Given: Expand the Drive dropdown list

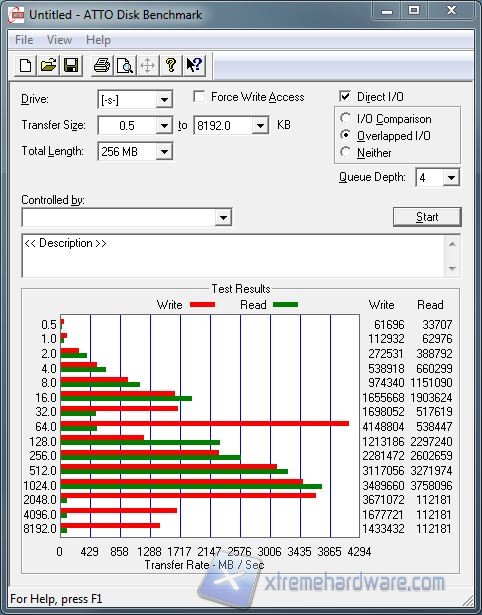Looking at the screenshot, I should pos(164,100).
